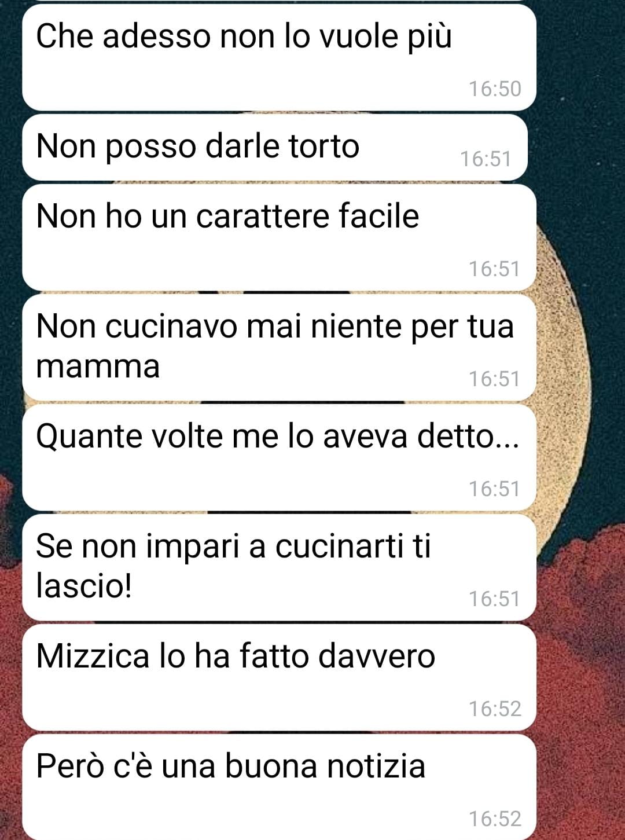Select 'Se non impari a cucinarti ti lascio!' message
Viewport: 625px width, 840px height.
click(x=279, y=567)
